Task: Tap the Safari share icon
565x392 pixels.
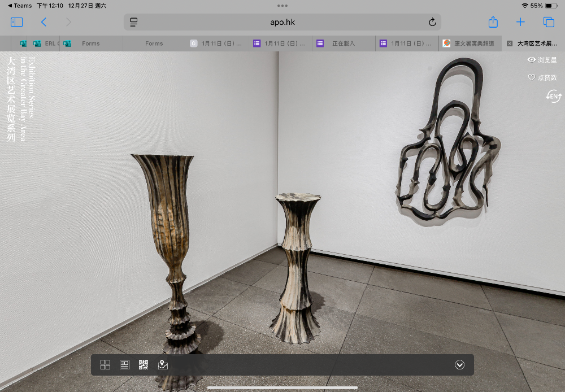Action: (493, 22)
